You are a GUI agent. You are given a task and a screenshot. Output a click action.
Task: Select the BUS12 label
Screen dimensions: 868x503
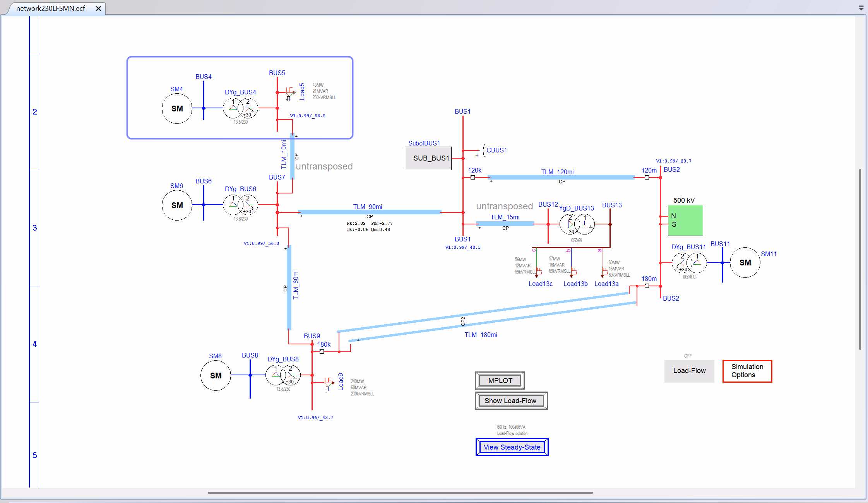tap(548, 204)
